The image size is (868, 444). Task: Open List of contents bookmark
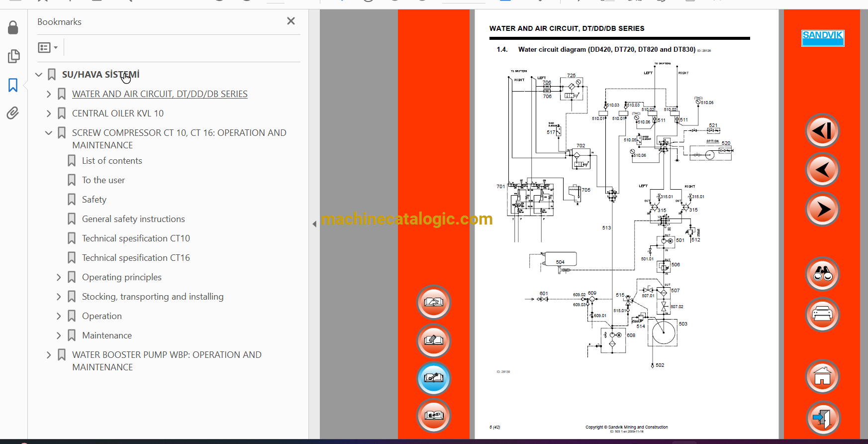[x=112, y=161]
